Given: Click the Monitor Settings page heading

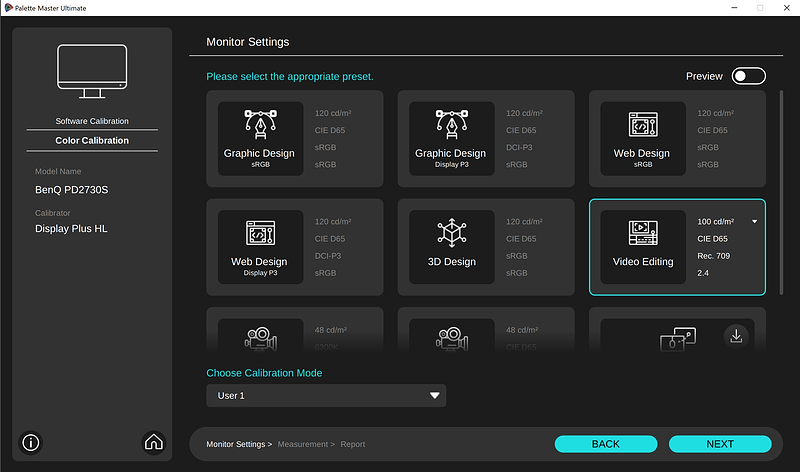Looking at the screenshot, I should pyautogui.click(x=247, y=42).
